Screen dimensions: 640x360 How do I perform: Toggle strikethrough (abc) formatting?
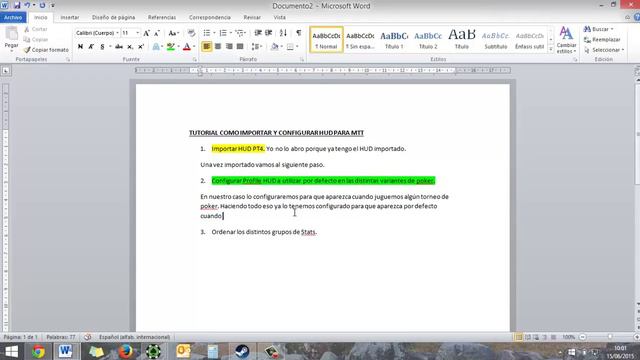119,47
